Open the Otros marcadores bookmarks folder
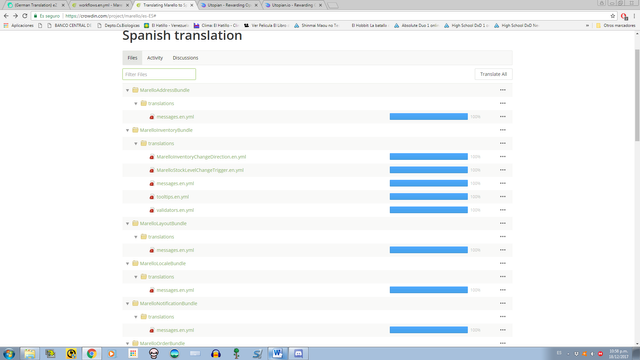 click(x=616, y=25)
